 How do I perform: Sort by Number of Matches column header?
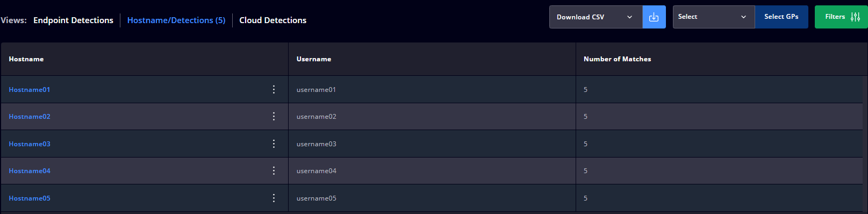[x=617, y=59]
